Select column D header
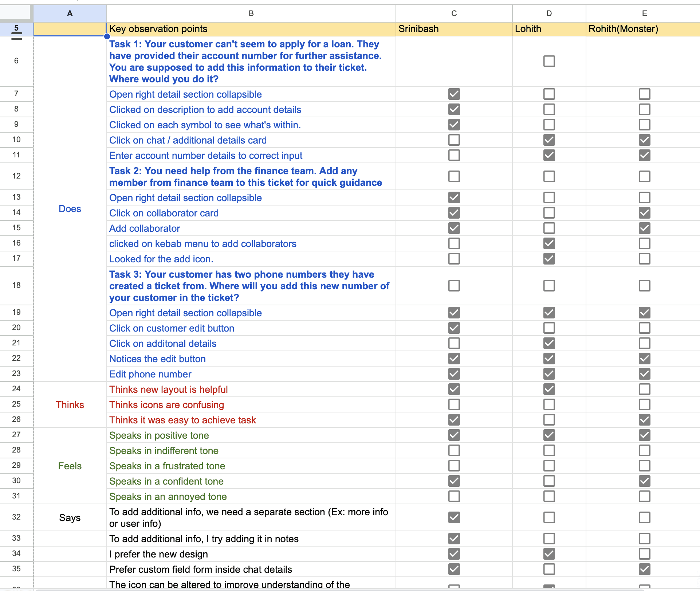Screen dimensions: 700x591 [x=549, y=13]
